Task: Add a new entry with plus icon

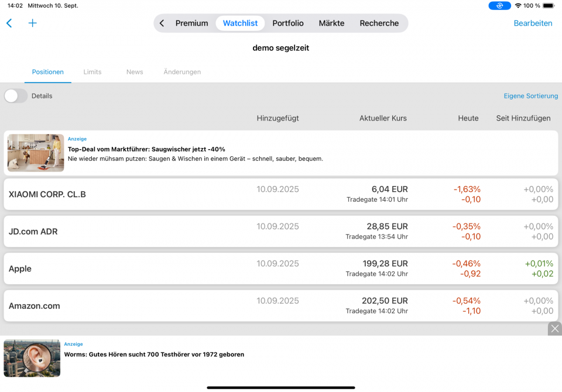Action: tap(33, 23)
